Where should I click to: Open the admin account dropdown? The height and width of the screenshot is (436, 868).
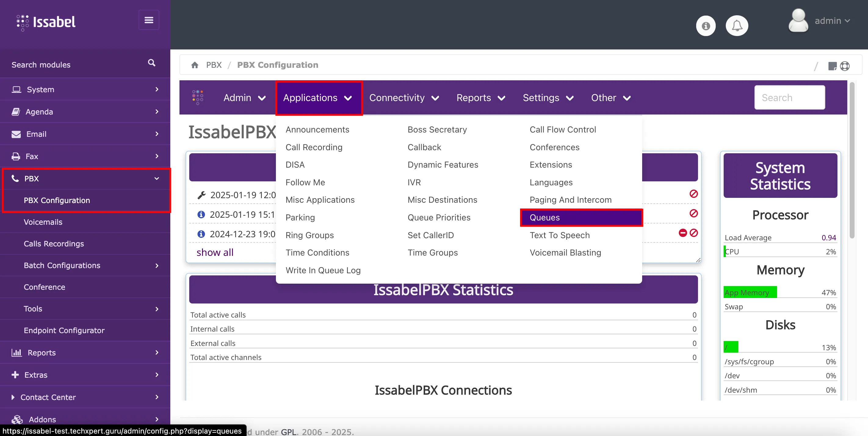[832, 20]
